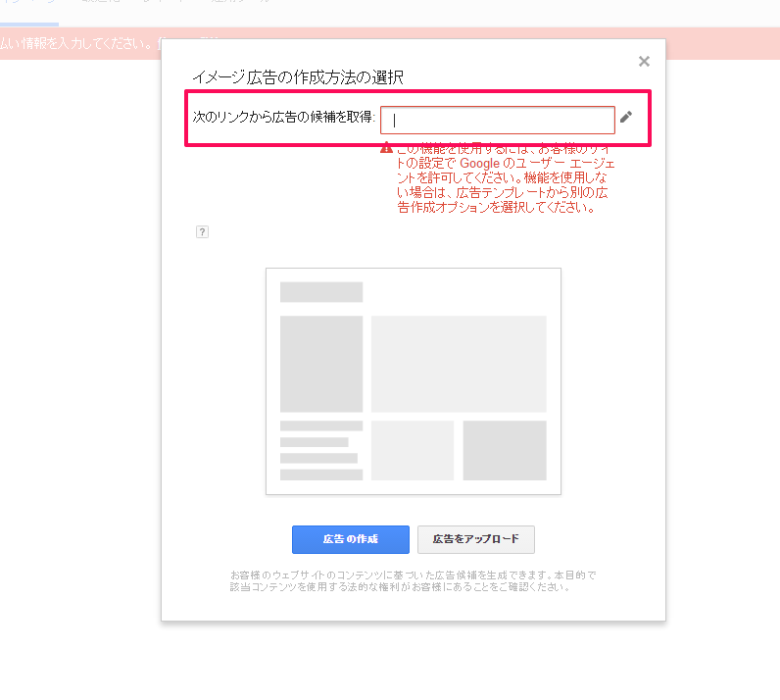The image size is (780, 700).
Task: Click the dialog title イメージ広告の作成方法の選択
Action: 295,77
